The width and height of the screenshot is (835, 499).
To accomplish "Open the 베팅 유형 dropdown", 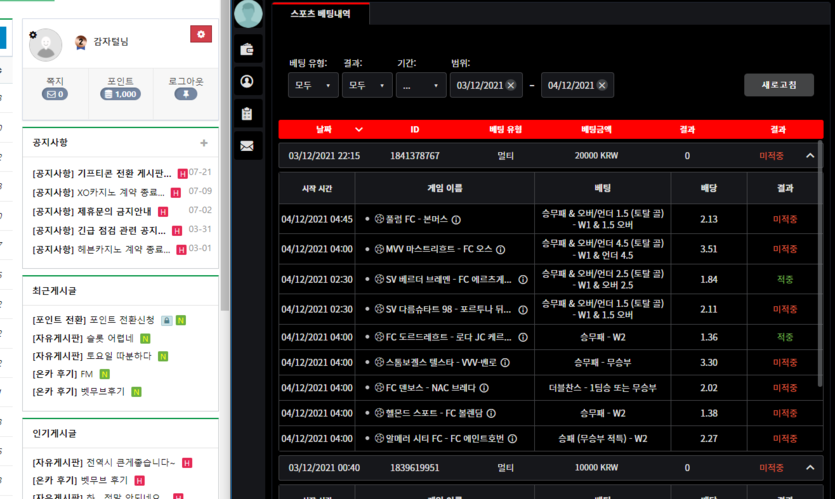I will (313, 85).
